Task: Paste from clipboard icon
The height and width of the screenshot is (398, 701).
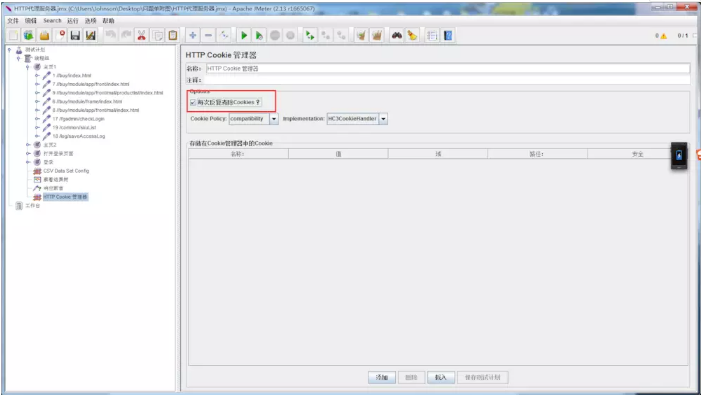Action: 173,35
